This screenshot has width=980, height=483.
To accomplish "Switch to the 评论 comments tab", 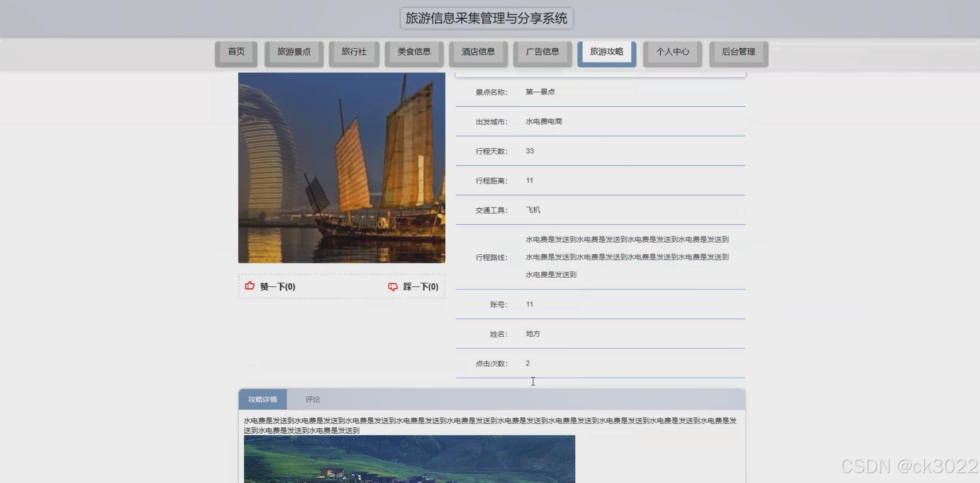I will point(312,399).
